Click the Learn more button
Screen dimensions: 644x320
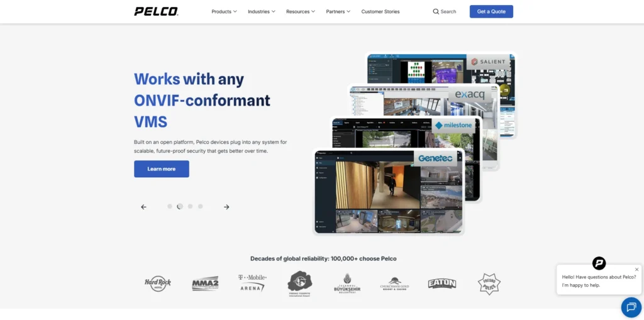[x=162, y=169]
